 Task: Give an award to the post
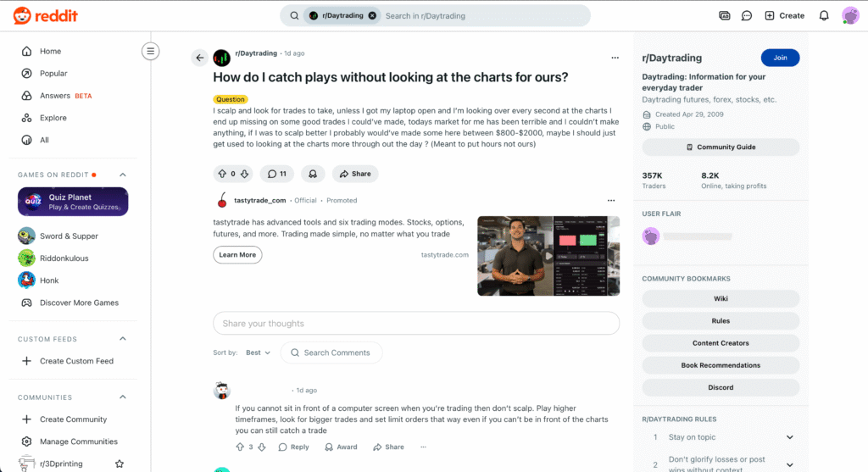(x=313, y=174)
